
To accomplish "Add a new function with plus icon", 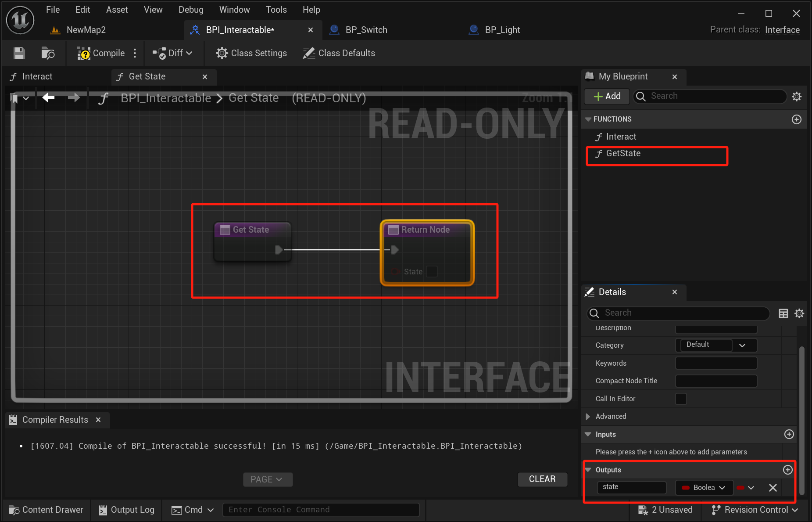I will (797, 119).
